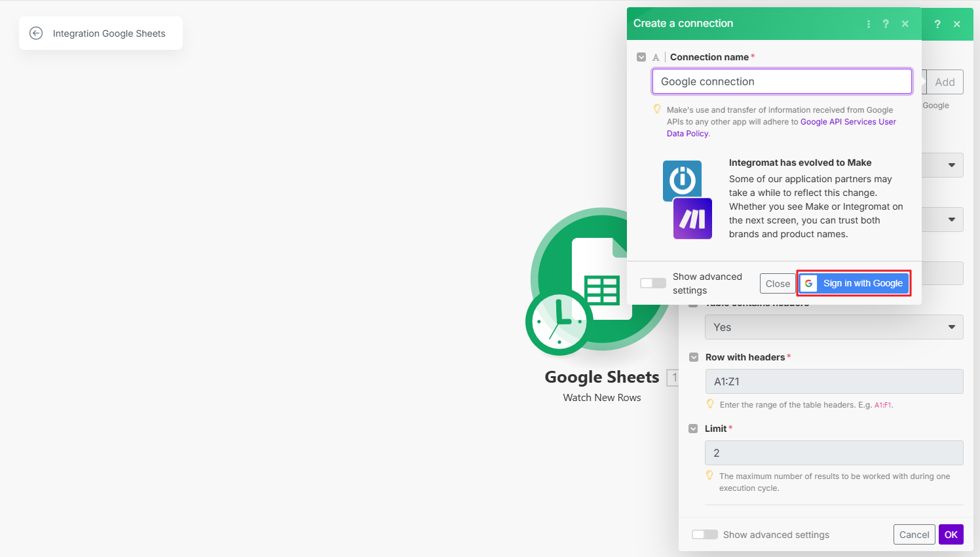Toggle Show advanced settings at panel bottom
The width and height of the screenshot is (980, 557).
point(704,535)
